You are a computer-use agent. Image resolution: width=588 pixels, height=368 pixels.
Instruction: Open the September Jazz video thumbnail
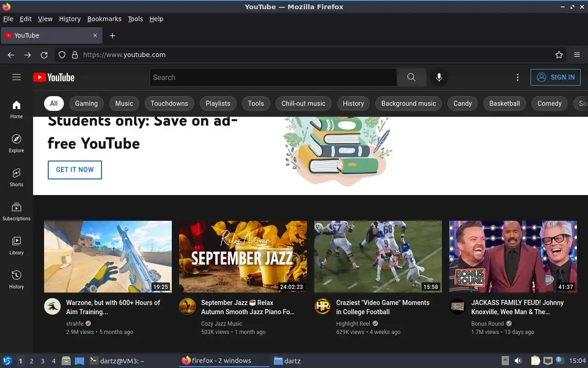pos(243,257)
